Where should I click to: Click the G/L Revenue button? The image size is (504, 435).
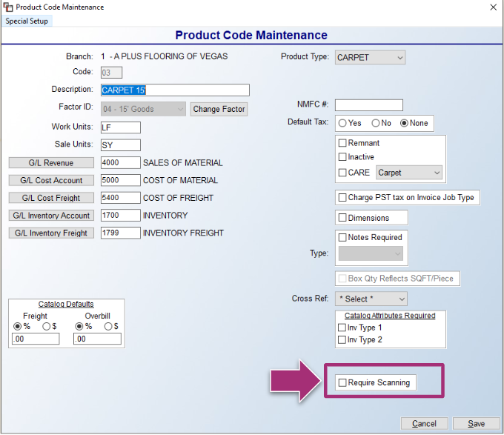point(51,162)
